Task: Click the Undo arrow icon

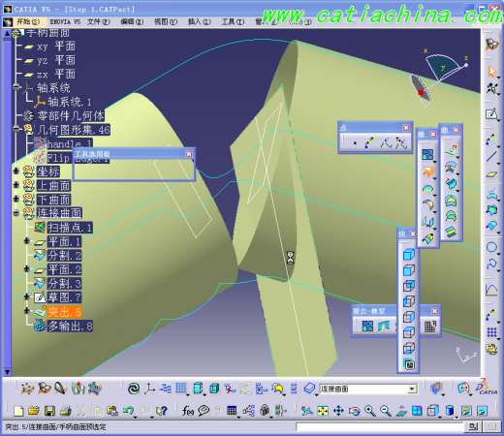Action: click(x=128, y=411)
